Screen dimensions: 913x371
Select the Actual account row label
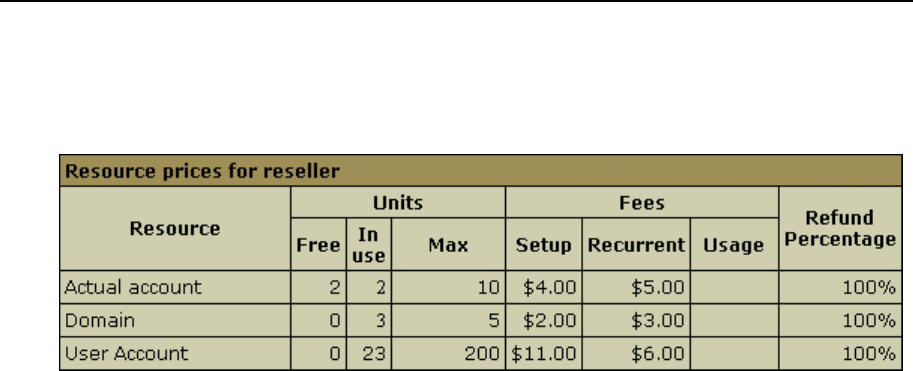133,287
